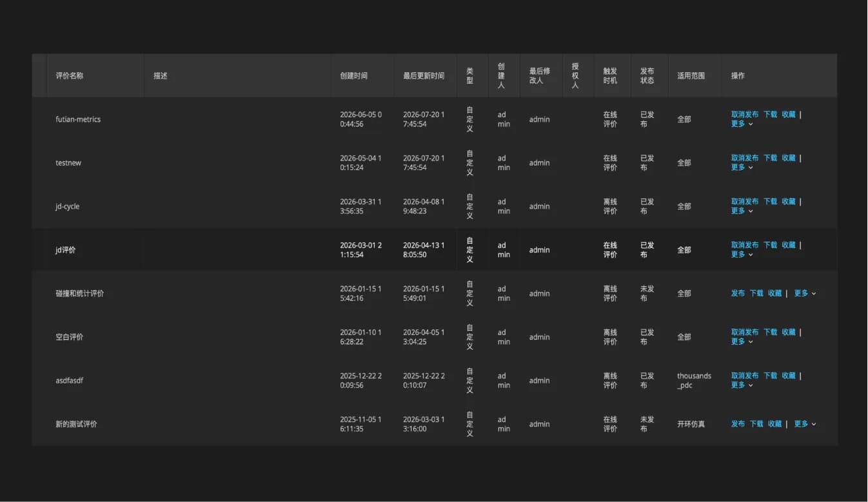Publish 新的测试评价 using 发布
The height and width of the screenshot is (502, 868).
(x=738, y=424)
